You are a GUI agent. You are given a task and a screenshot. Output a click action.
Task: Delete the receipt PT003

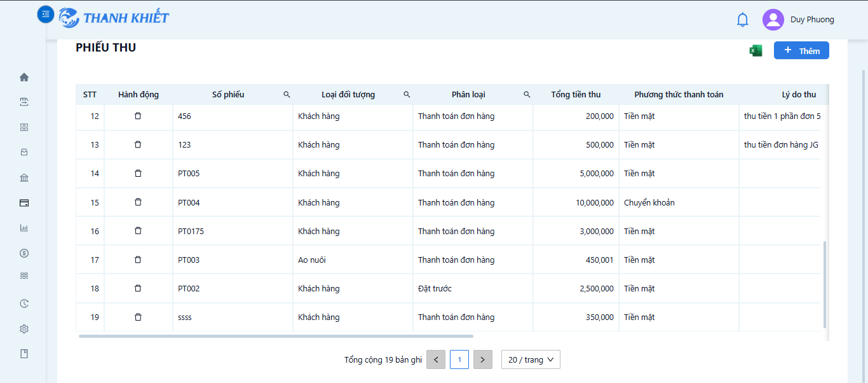138,259
